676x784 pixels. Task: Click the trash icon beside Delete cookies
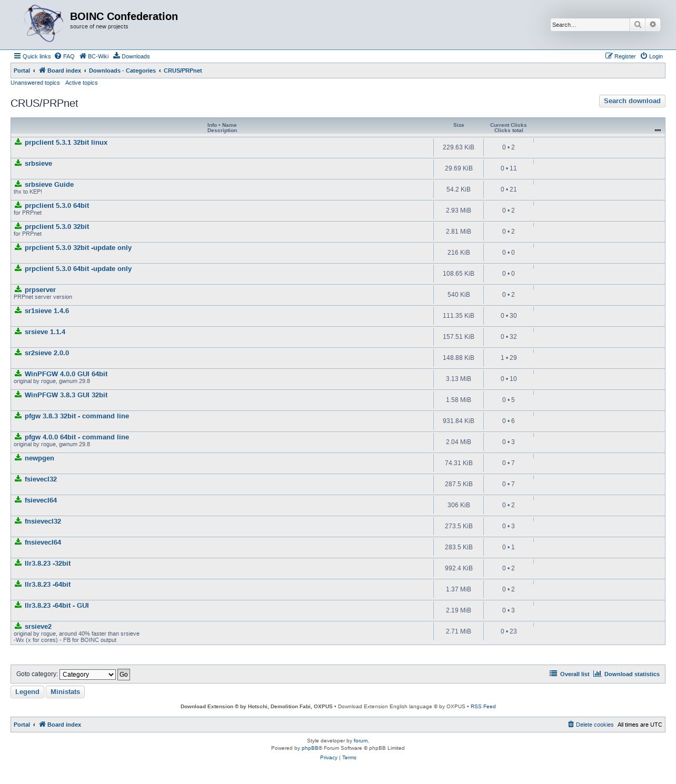pyautogui.click(x=571, y=724)
